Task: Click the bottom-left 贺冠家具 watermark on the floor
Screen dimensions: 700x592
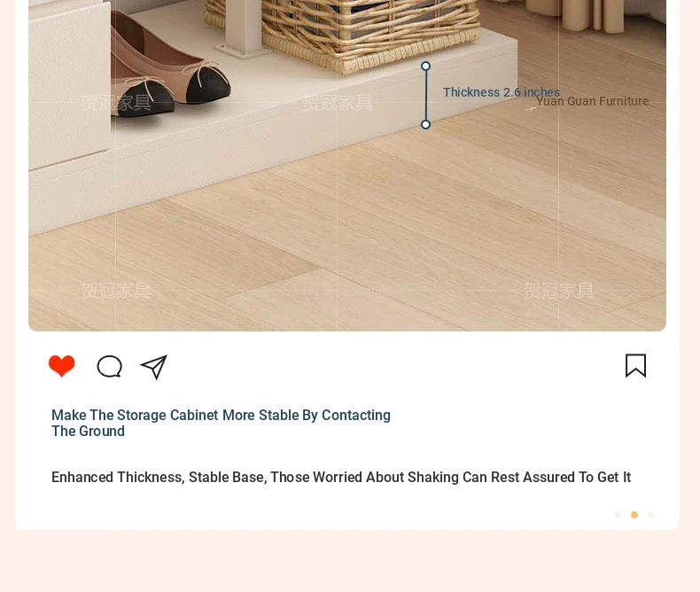Action: click(116, 291)
